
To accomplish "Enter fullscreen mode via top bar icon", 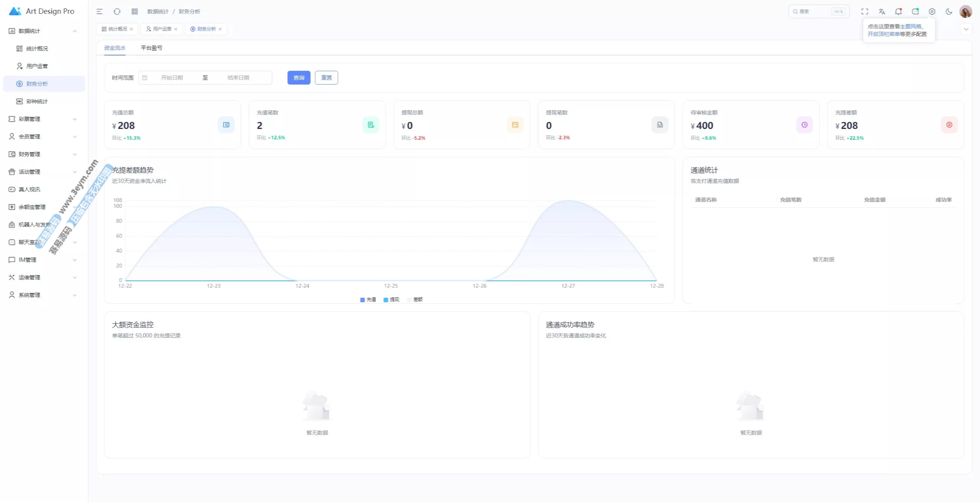I will tap(865, 11).
